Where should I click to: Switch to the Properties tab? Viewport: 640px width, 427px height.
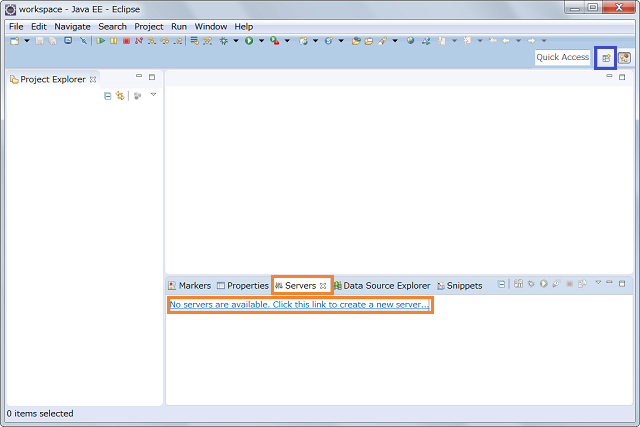coord(242,286)
